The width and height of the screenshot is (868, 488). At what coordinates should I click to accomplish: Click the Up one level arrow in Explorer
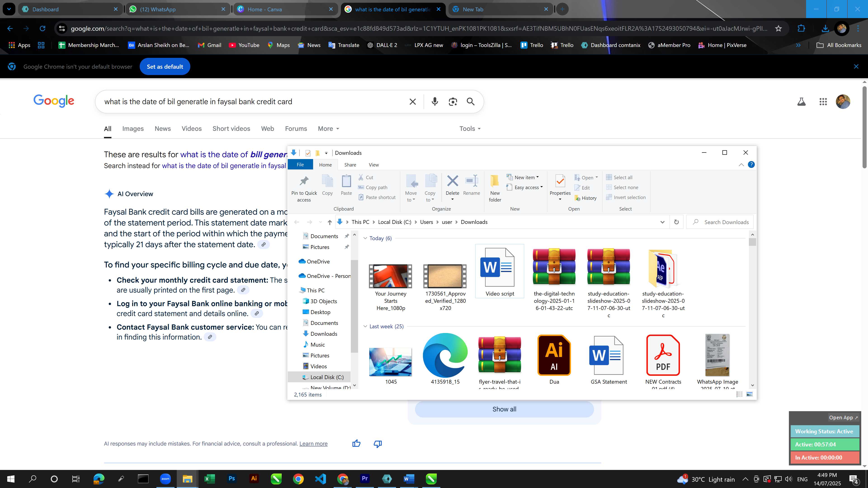(330, 222)
